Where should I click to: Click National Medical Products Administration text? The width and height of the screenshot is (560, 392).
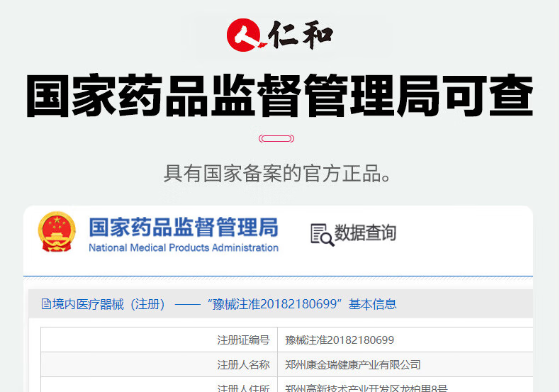pos(184,247)
